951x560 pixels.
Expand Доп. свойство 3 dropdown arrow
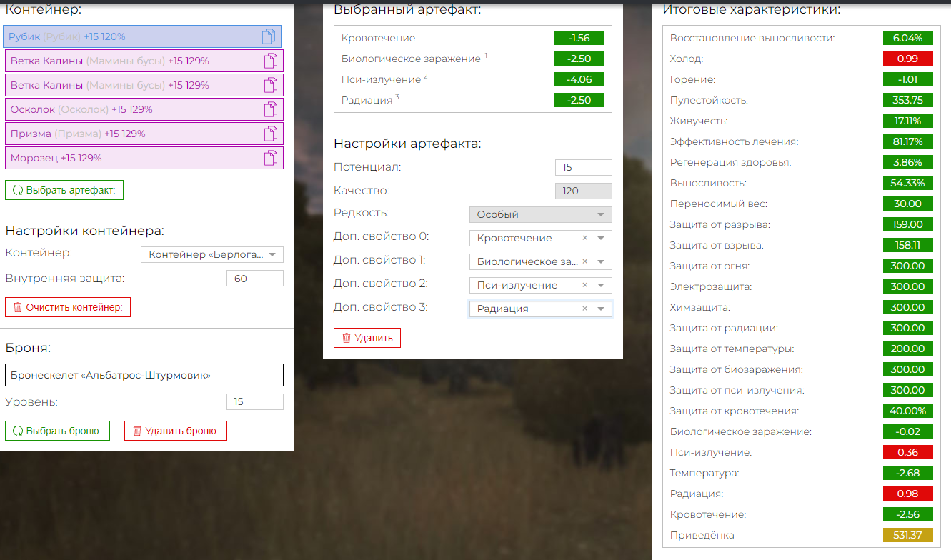click(x=601, y=309)
